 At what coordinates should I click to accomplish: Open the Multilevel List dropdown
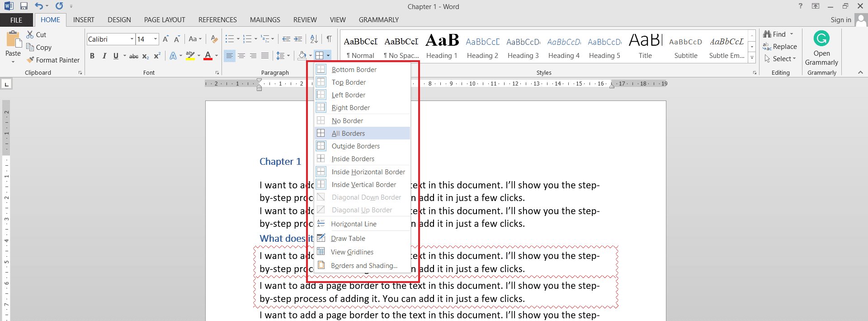[273, 39]
